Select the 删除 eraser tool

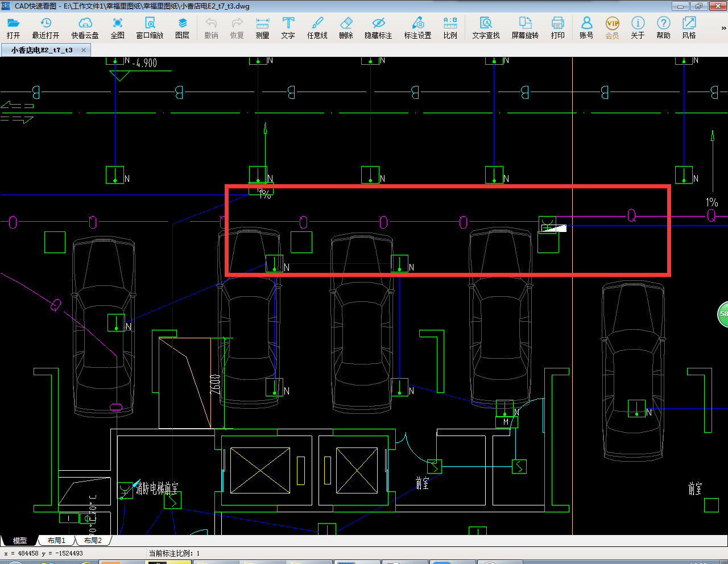pyautogui.click(x=346, y=28)
